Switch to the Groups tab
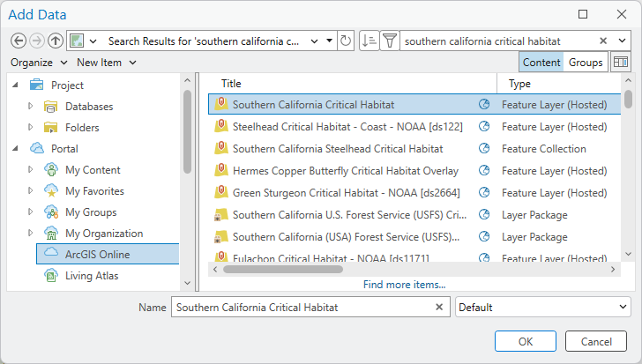 586,63
